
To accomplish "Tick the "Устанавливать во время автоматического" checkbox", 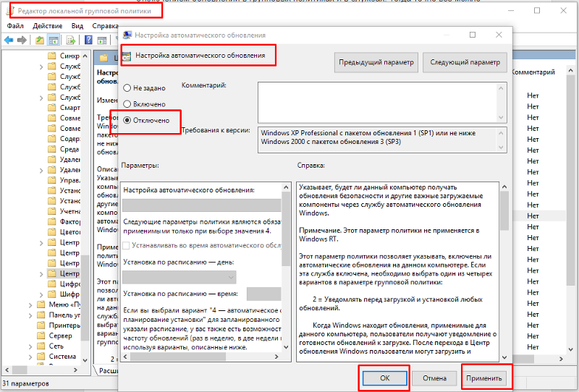I will tap(126, 245).
